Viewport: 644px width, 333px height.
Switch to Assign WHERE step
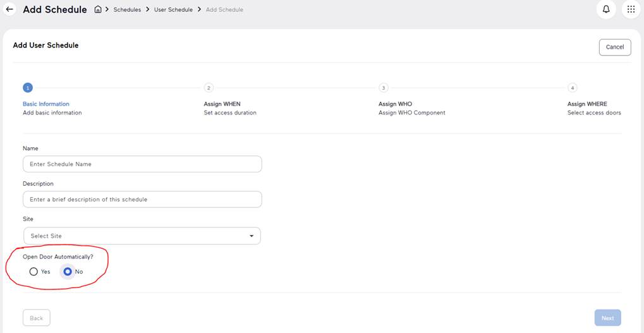point(587,104)
